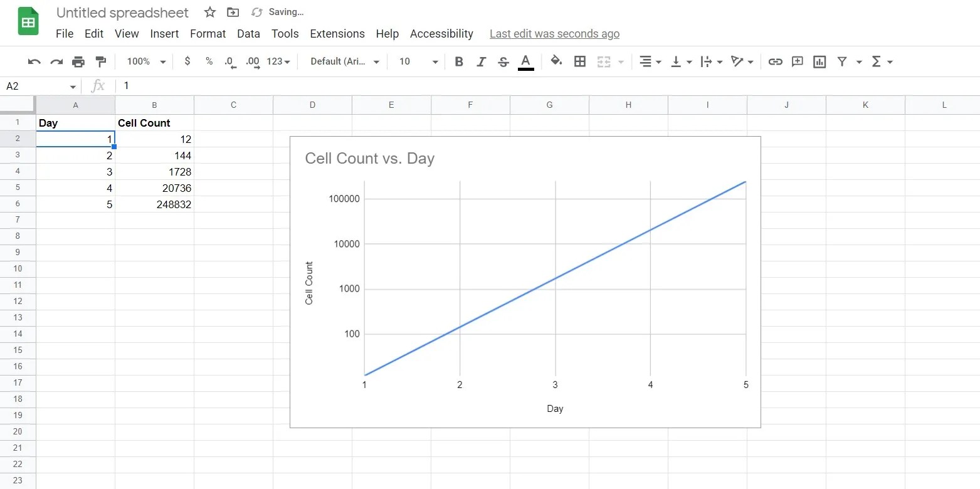The width and height of the screenshot is (980, 489).
Task: Open the Default font family dropdown
Action: coord(342,61)
